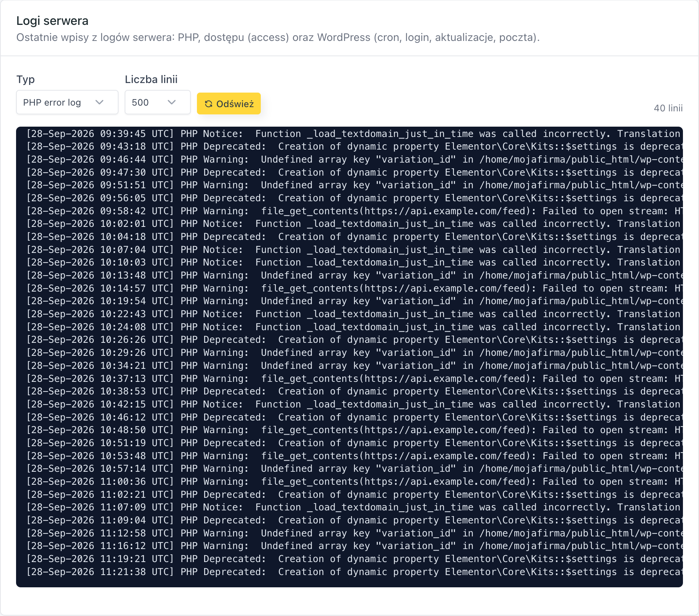The width and height of the screenshot is (699, 616).
Task: Select log line timestamped 10:22:43
Action: point(354,314)
